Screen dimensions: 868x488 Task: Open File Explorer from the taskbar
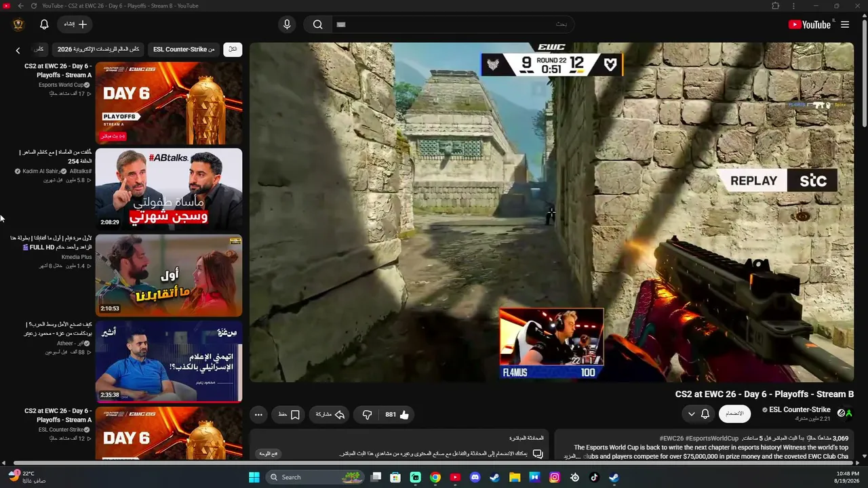click(515, 477)
